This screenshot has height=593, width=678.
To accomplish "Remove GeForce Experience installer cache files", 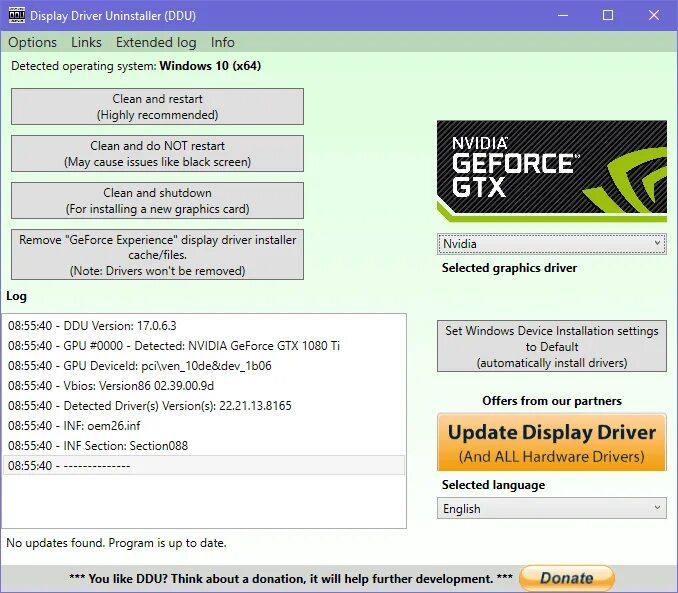I will pyautogui.click(x=157, y=255).
